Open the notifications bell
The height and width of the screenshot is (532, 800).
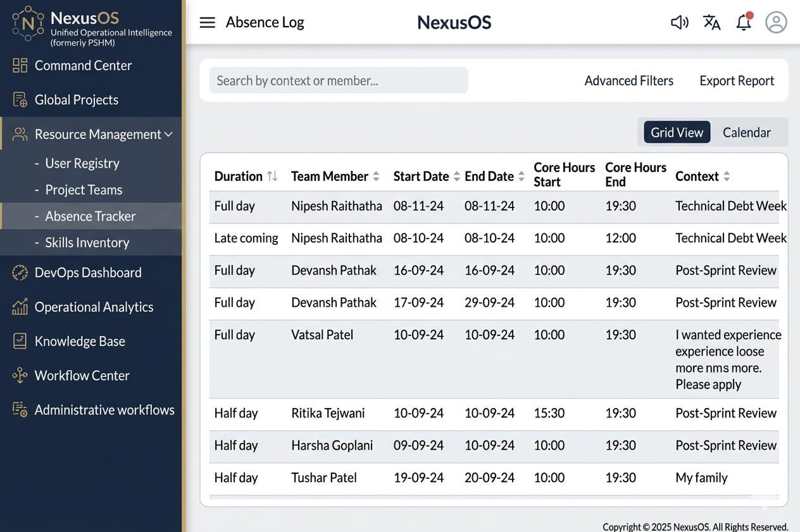tap(744, 23)
